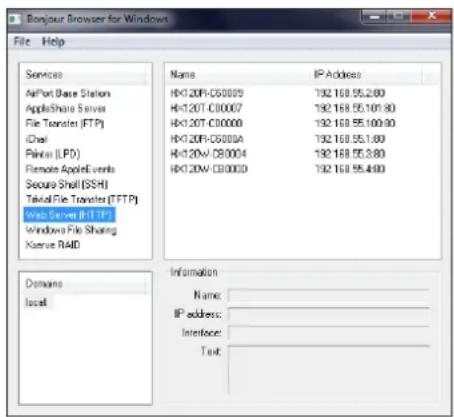Select AppleShare Server in Services list
The width and height of the screenshot is (454, 417).
[x=66, y=108]
